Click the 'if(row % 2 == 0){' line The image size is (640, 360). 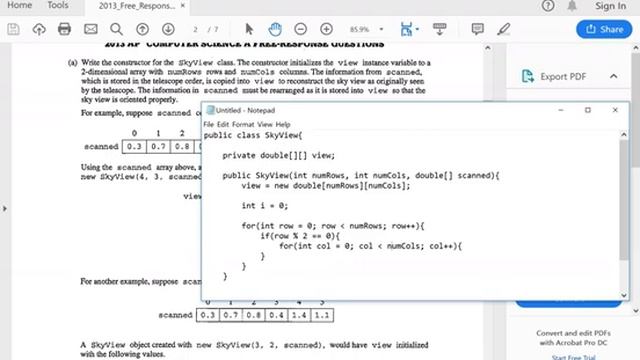click(300, 236)
